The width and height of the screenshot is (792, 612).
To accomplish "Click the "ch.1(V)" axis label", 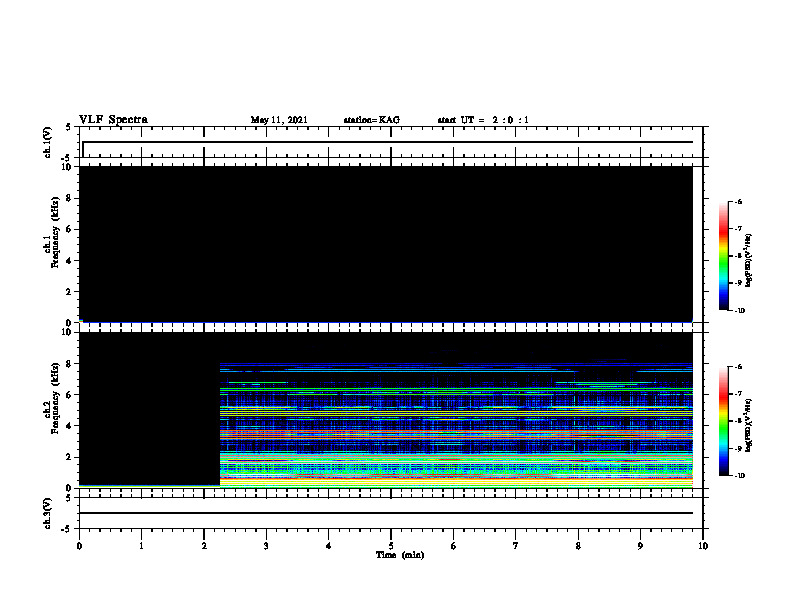I will click(47, 142).
